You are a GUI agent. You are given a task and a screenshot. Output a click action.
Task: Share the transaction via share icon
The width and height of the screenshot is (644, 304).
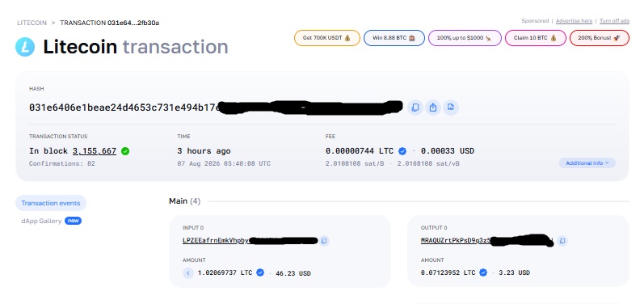coord(433,108)
